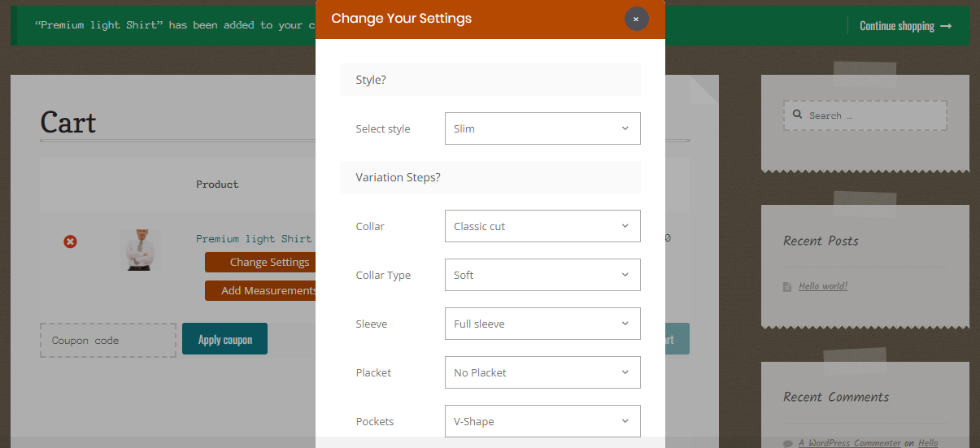Screen dimensions: 980x448
Task: Click the Add Measurements button
Action: coord(260,290)
